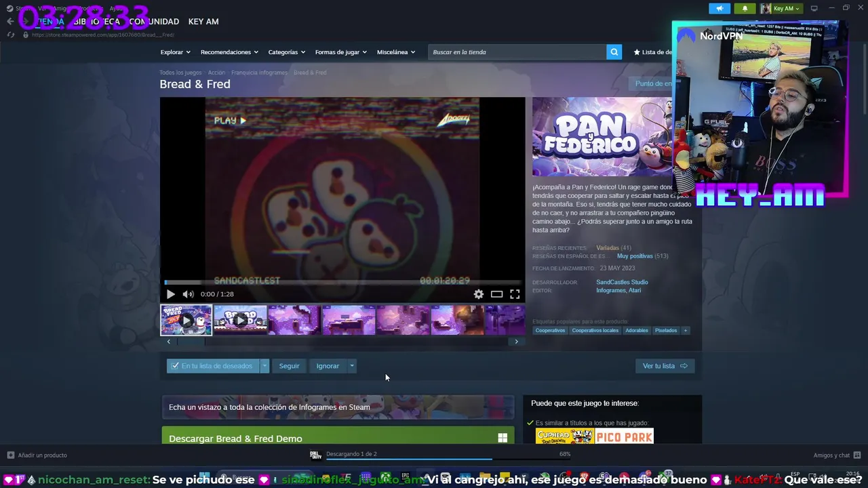Click the Steam logo menu
The width and height of the screenshot is (868, 488).
point(10,8)
